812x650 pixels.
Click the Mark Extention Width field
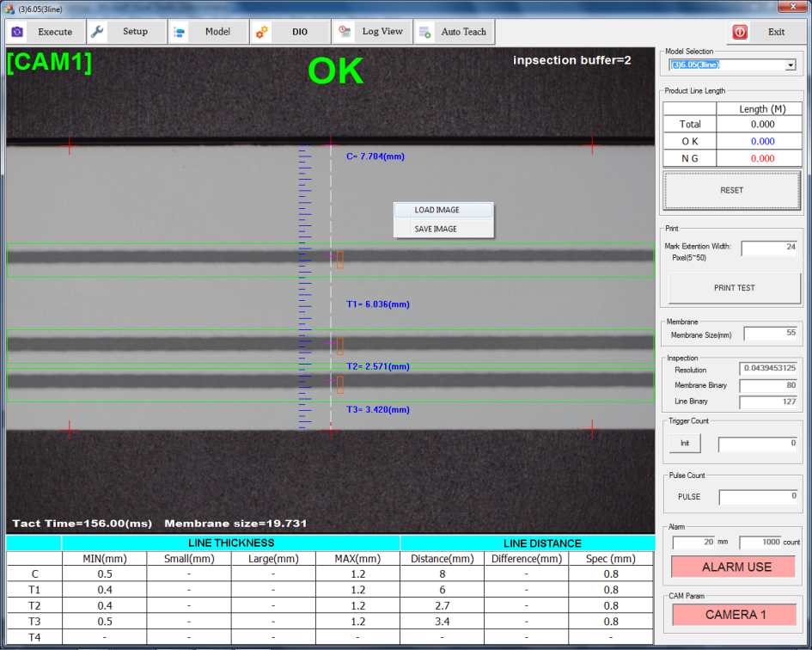coord(771,248)
